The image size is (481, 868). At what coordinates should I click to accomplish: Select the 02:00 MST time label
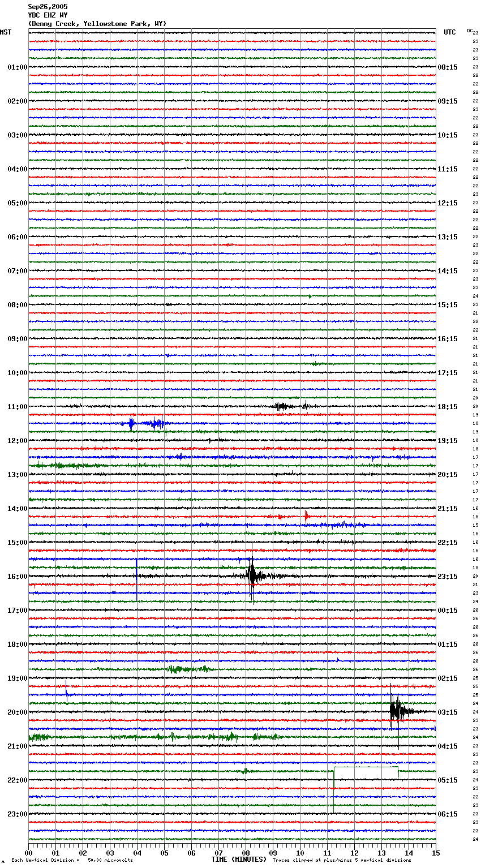[x=17, y=101]
